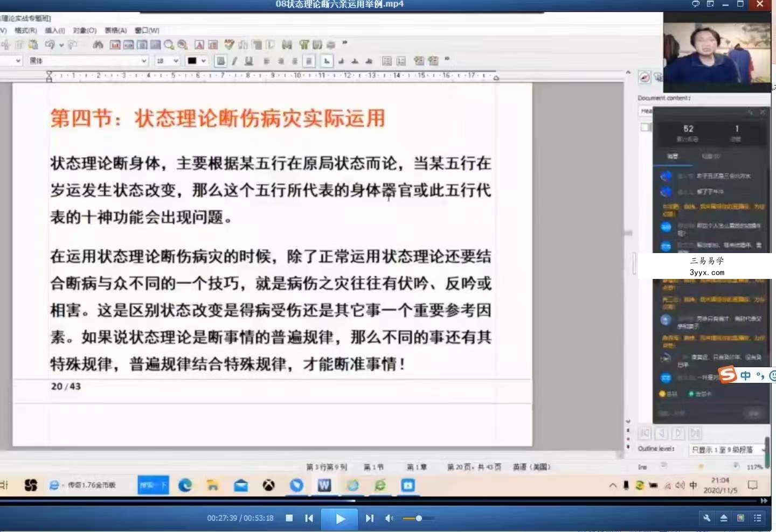
Task: Align paragraph left
Action: point(267,61)
